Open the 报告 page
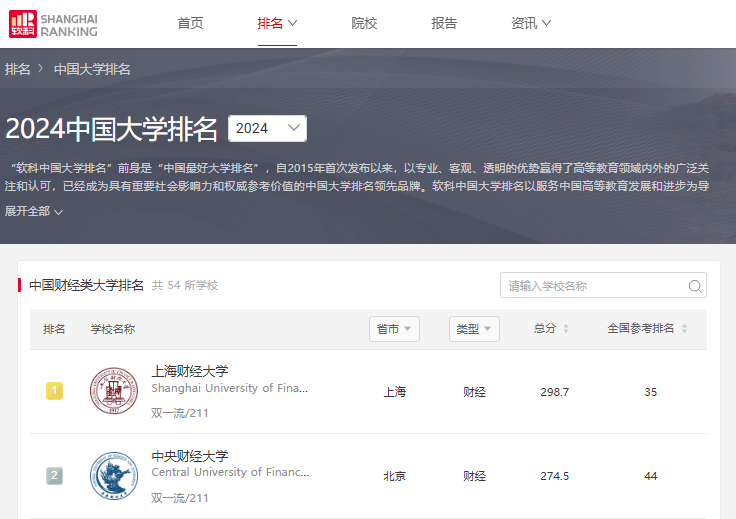 coord(444,23)
